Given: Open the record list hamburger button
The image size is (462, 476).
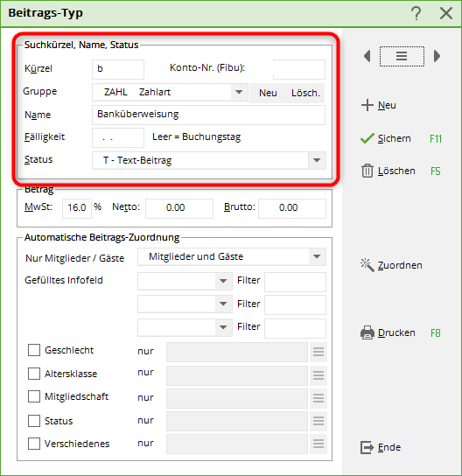Looking at the screenshot, I should (x=402, y=56).
